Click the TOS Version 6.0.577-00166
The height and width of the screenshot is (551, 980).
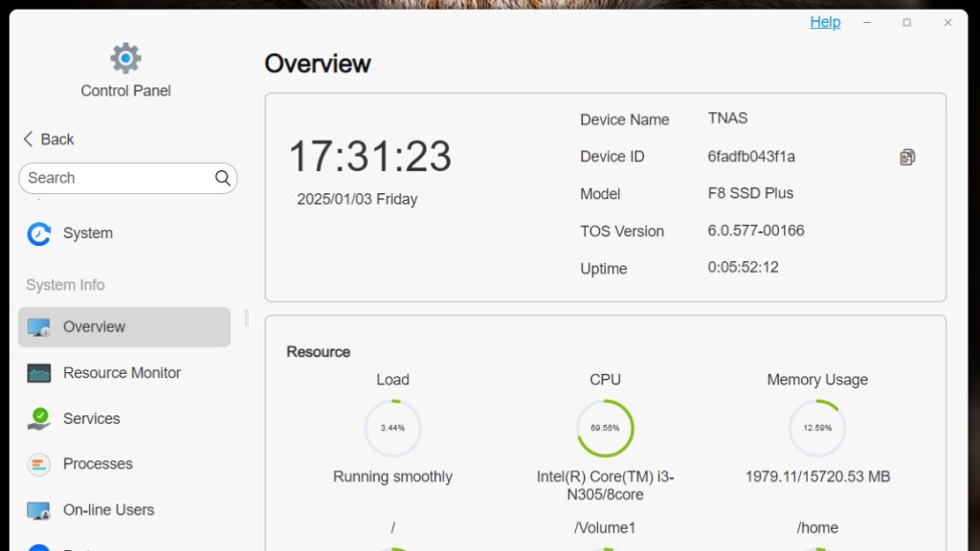pos(756,231)
